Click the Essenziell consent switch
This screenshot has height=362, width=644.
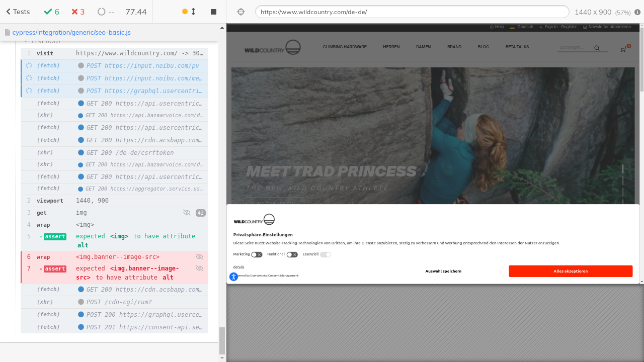click(x=326, y=254)
